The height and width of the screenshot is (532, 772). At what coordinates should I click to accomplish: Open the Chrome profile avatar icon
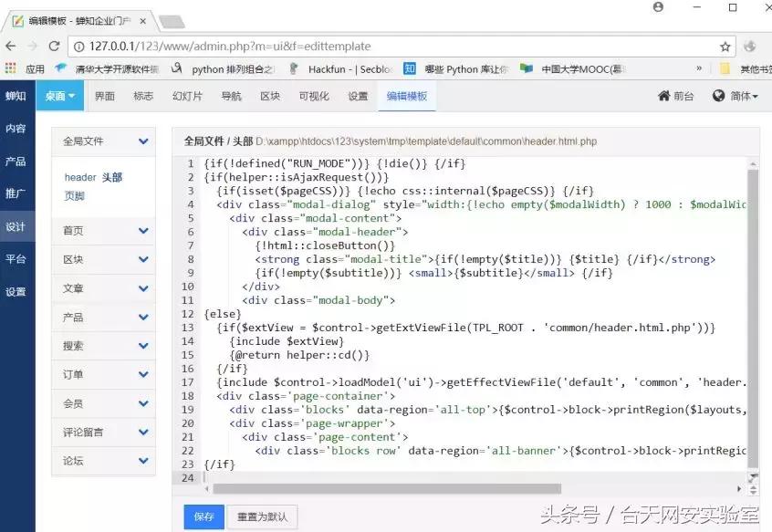[x=658, y=7]
